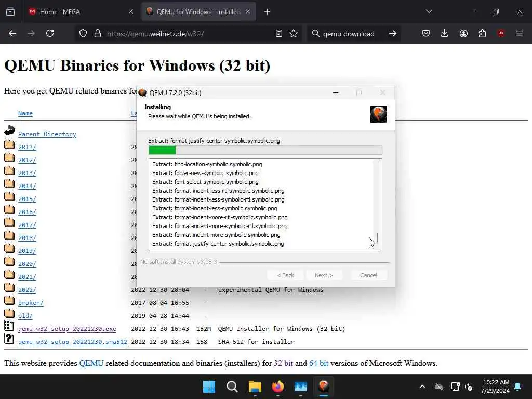Viewport: 532px width, 399px height.
Task: Open the 2020/ folder link
Action: (x=27, y=264)
